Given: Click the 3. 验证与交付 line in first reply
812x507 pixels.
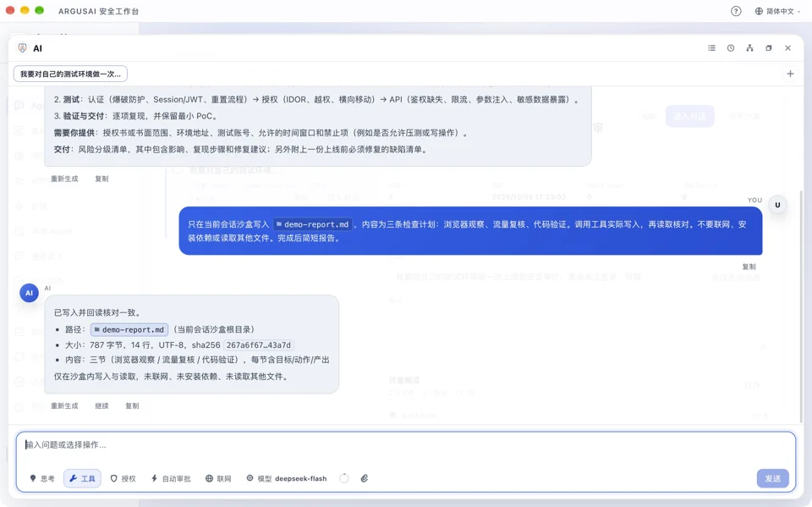Looking at the screenshot, I should (x=136, y=116).
